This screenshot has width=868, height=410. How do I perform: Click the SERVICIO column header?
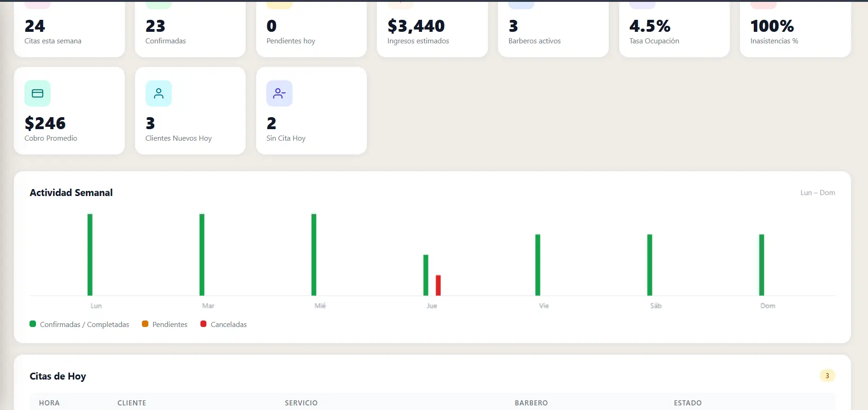pyautogui.click(x=301, y=403)
